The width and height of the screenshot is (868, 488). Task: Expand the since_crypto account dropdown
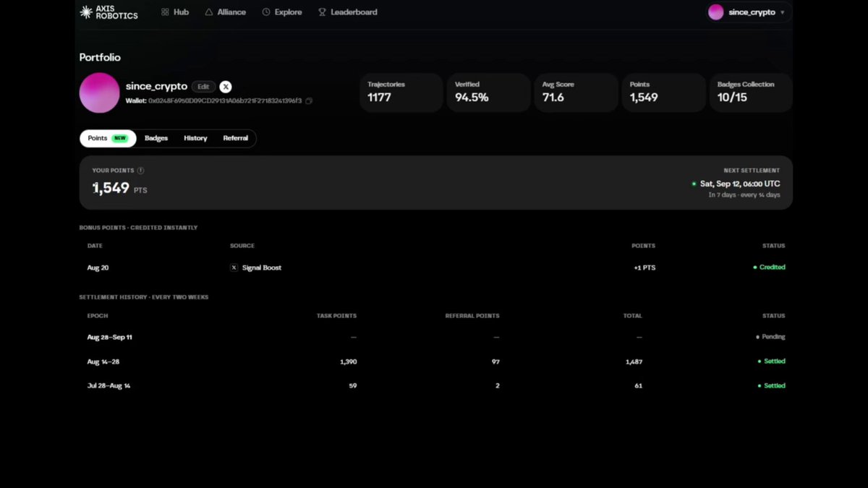pos(748,12)
